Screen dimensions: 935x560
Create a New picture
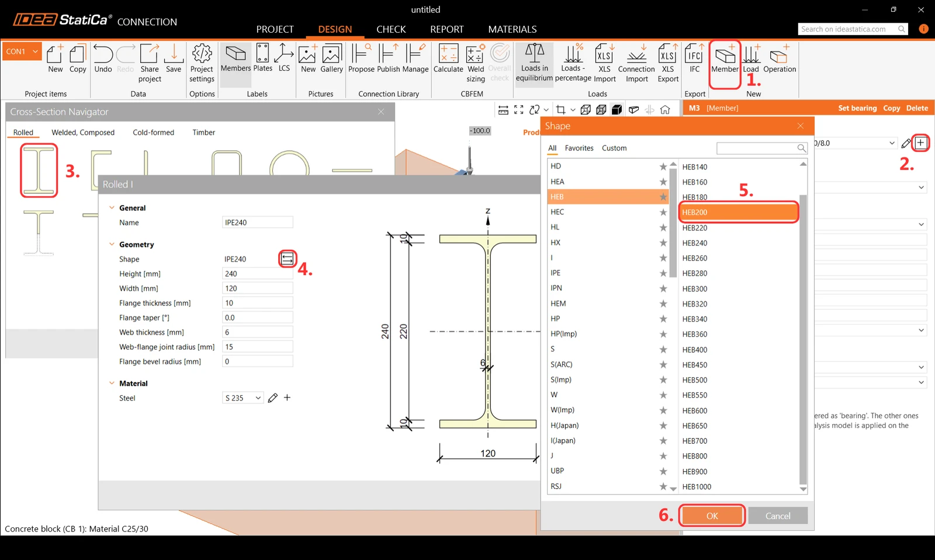(x=308, y=59)
